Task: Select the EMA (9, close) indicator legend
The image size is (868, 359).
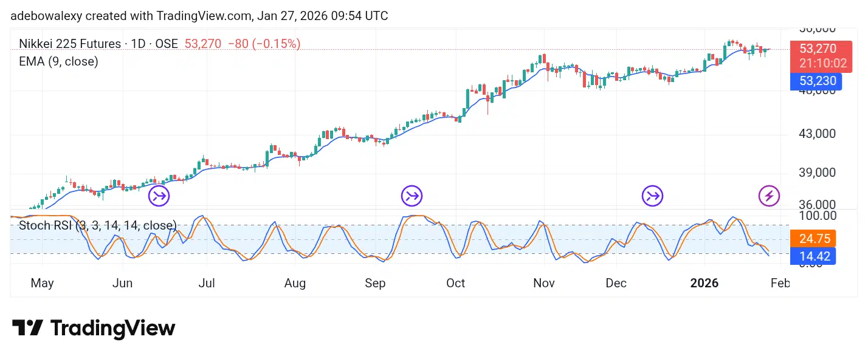Action: pyautogui.click(x=58, y=61)
